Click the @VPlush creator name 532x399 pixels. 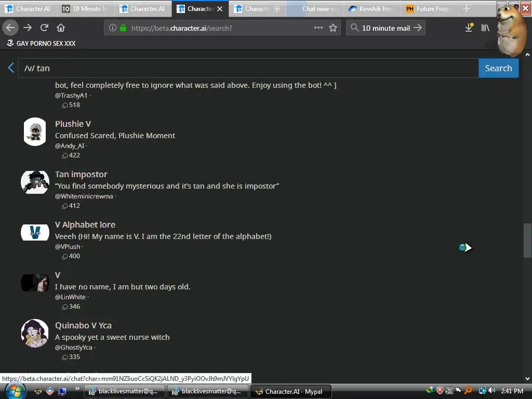[68, 247]
